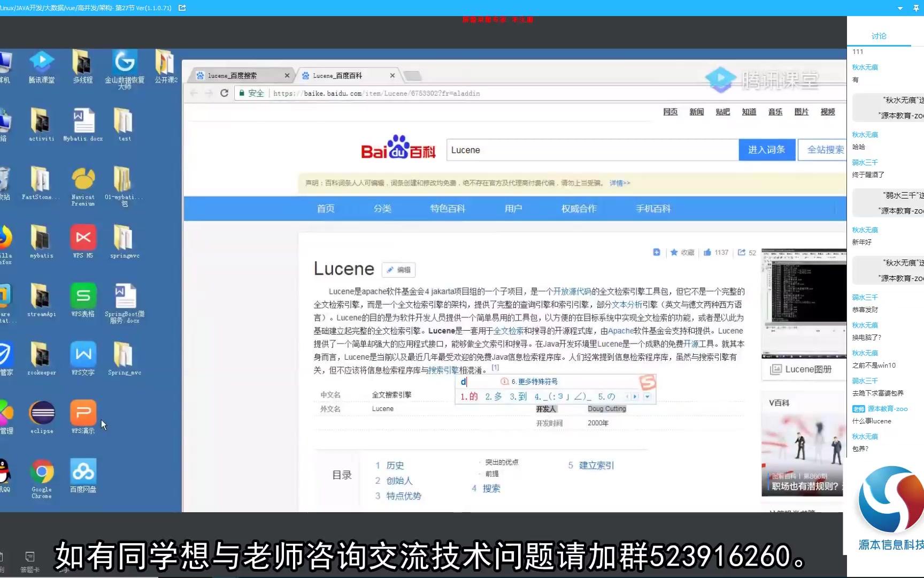Open the 01-mybati... folder icon
Screen dimensions: 924x578
pos(124,186)
